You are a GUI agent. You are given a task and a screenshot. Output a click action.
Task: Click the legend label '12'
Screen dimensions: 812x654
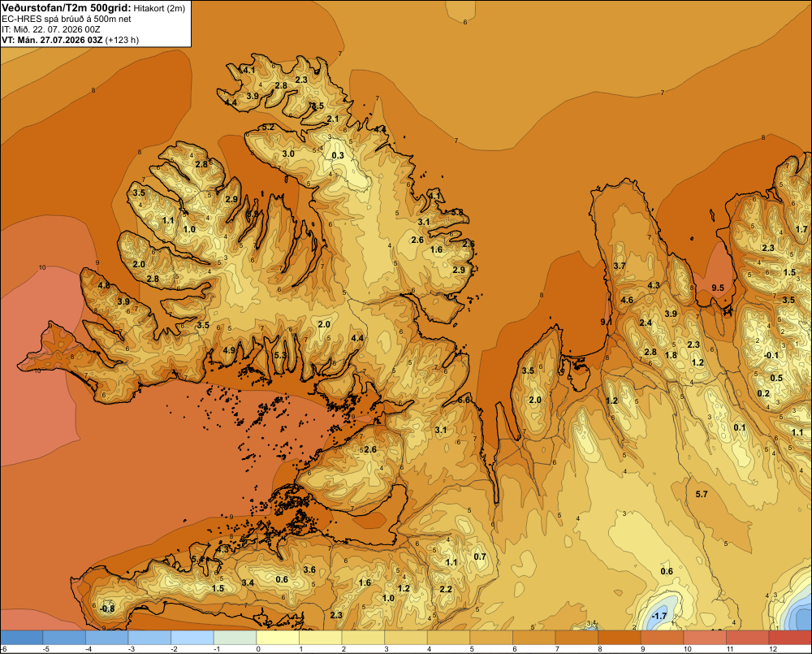773,649
